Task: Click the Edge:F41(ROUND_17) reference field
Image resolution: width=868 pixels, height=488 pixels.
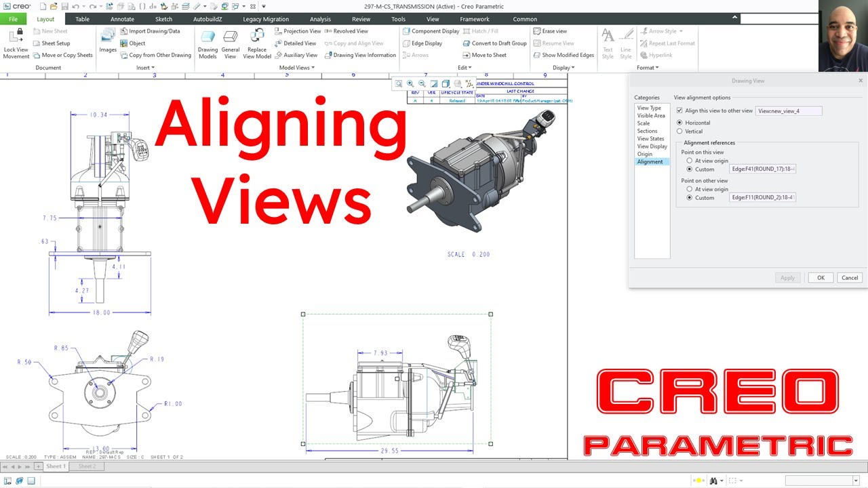Action: tap(762, 169)
